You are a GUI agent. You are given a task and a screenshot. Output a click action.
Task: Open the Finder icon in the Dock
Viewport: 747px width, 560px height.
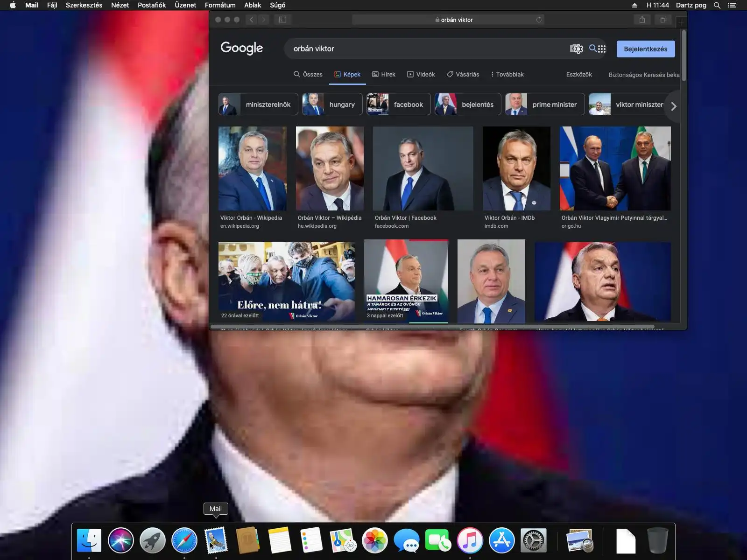[x=89, y=540]
